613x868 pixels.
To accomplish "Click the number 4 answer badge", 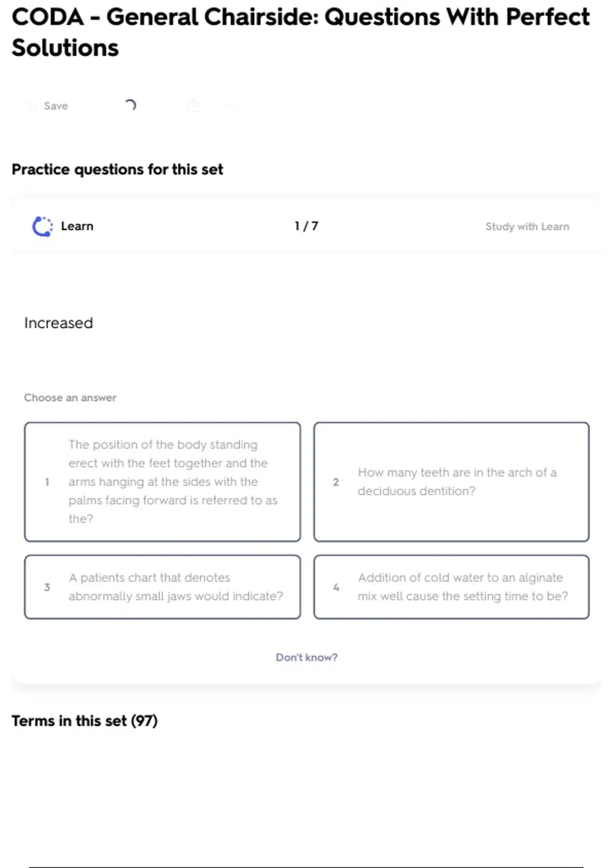I will [336, 587].
